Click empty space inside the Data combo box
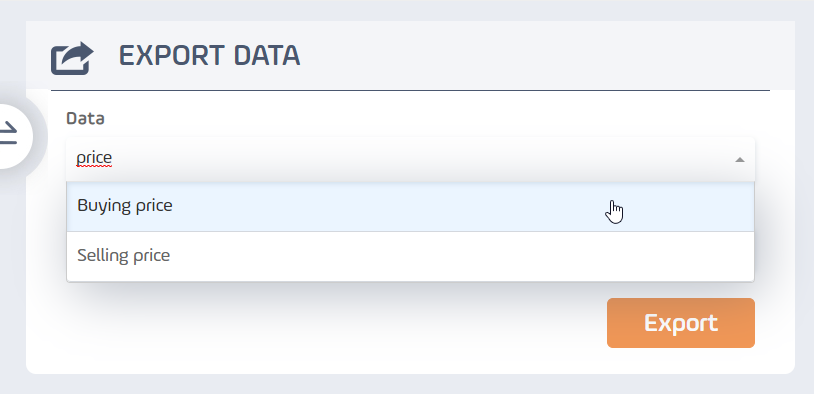 [x=415, y=159]
